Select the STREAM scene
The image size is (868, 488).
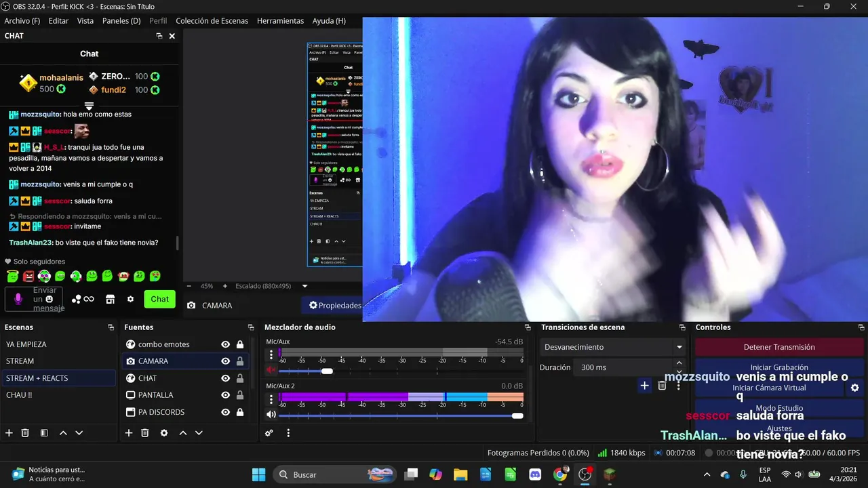58,361
